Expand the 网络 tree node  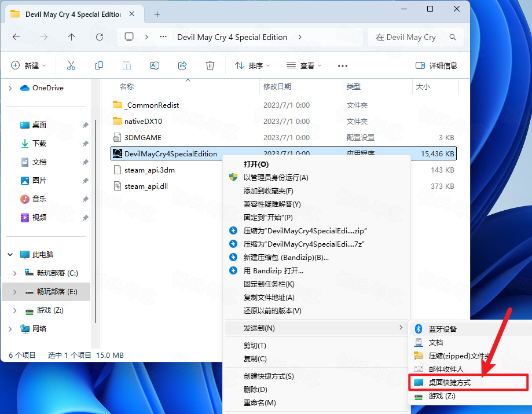(10, 329)
